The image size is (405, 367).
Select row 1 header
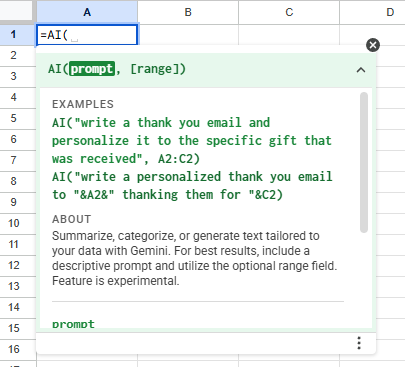coord(13,34)
